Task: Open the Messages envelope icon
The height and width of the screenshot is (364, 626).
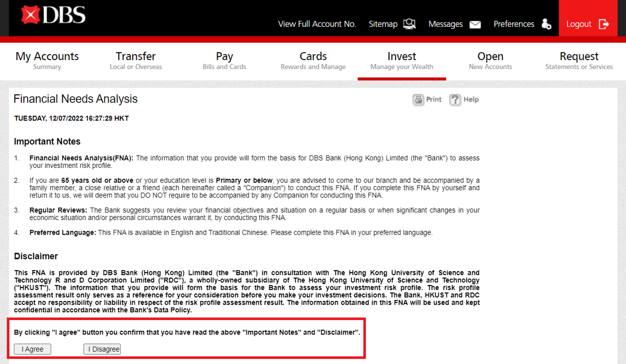Action: [x=475, y=24]
